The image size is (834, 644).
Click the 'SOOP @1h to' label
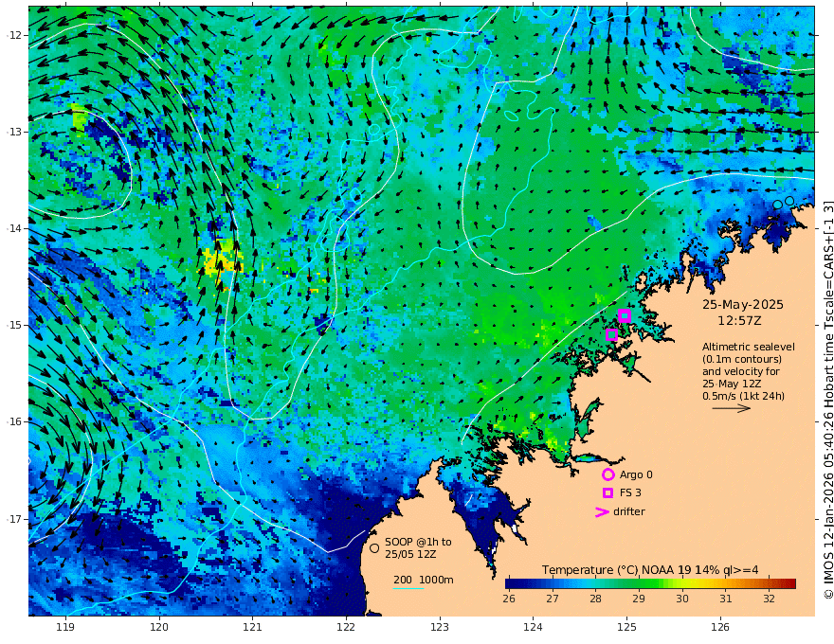coord(418,542)
